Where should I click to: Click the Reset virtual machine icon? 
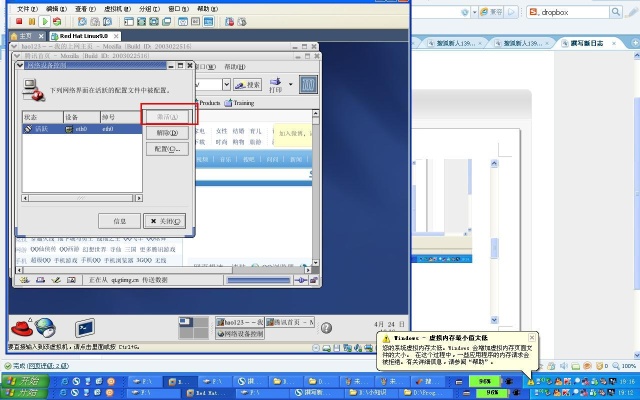(57, 21)
